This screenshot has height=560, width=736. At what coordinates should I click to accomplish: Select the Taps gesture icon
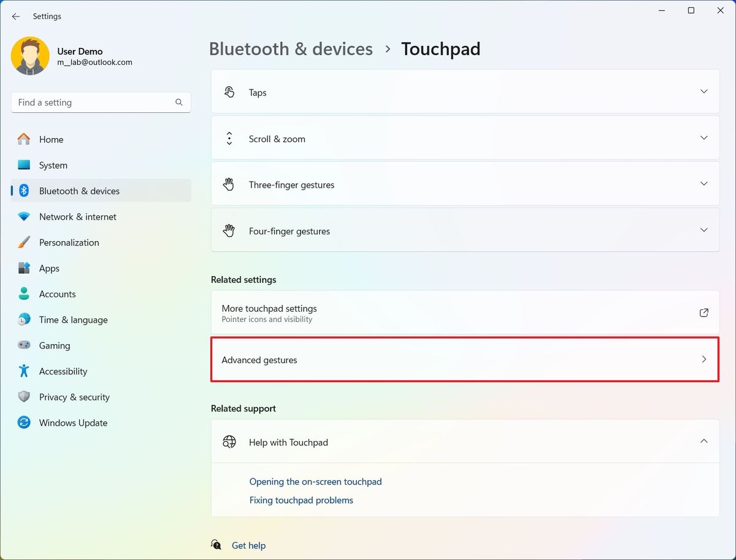tap(229, 91)
